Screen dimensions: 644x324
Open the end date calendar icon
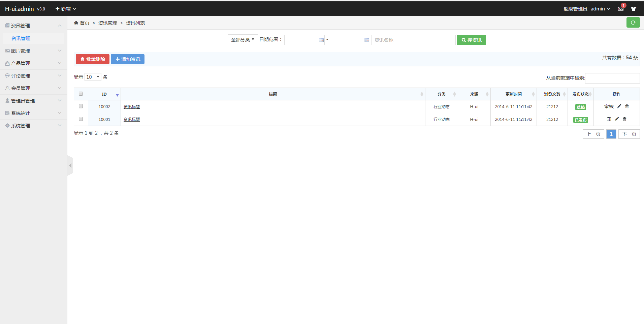pyautogui.click(x=367, y=40)
